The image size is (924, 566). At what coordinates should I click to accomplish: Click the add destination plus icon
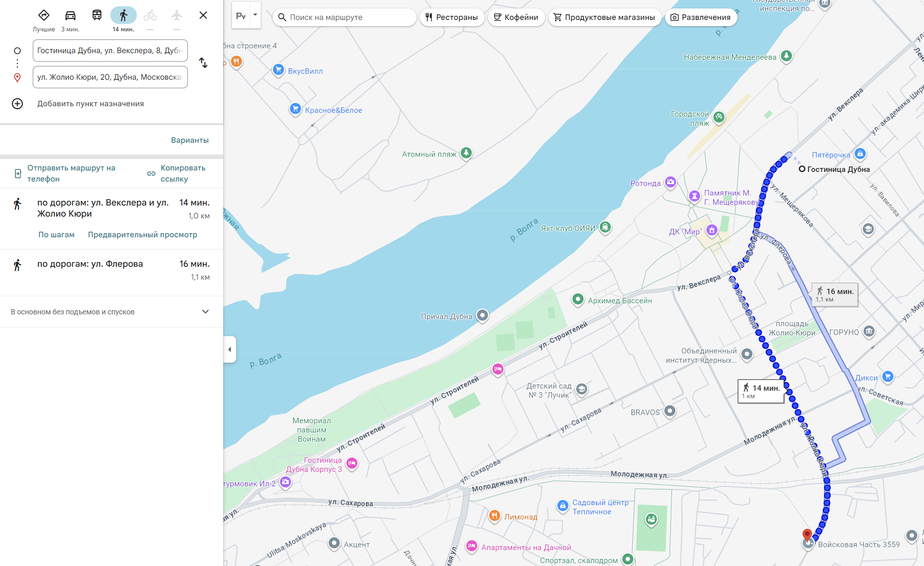[x=17, y=104]
